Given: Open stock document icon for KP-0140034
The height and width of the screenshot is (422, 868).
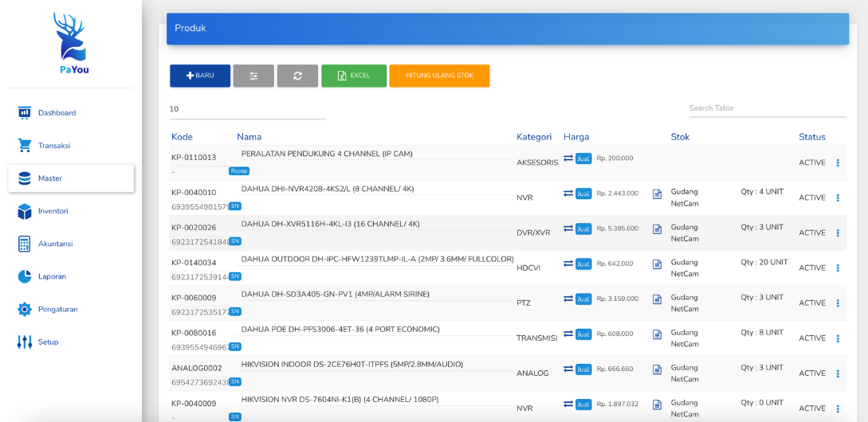Looking at the screenshot, I should 657,264.
